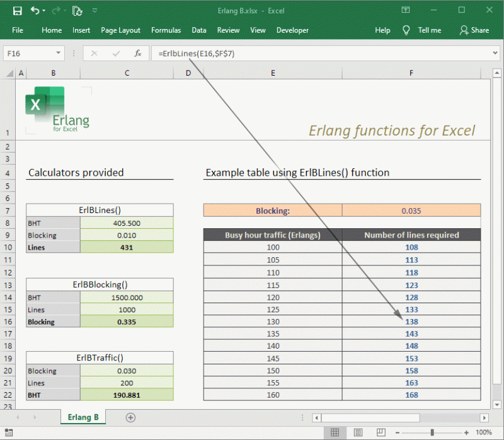The image size is (504, 440).
Task: Click the Tell me search text
Action: coord(430,30)
